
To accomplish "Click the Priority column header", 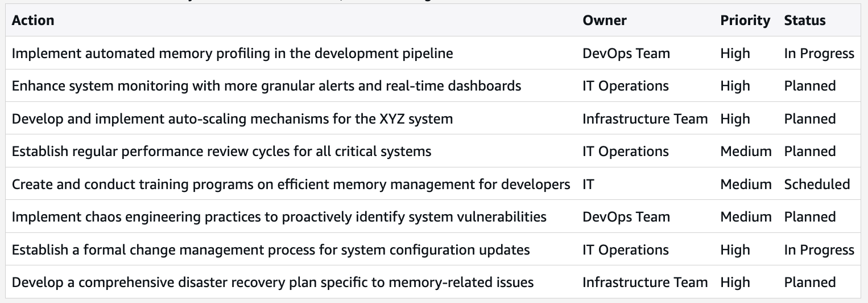I will [745, 21].
